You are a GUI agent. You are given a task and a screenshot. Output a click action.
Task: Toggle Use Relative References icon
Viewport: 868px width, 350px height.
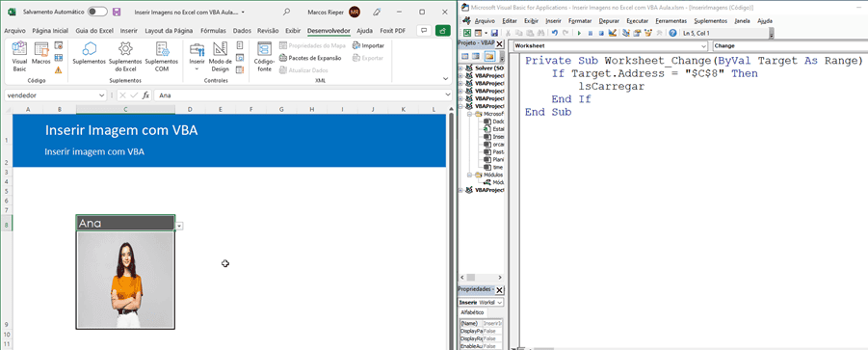pyautogui.click(x=58, y=58)
